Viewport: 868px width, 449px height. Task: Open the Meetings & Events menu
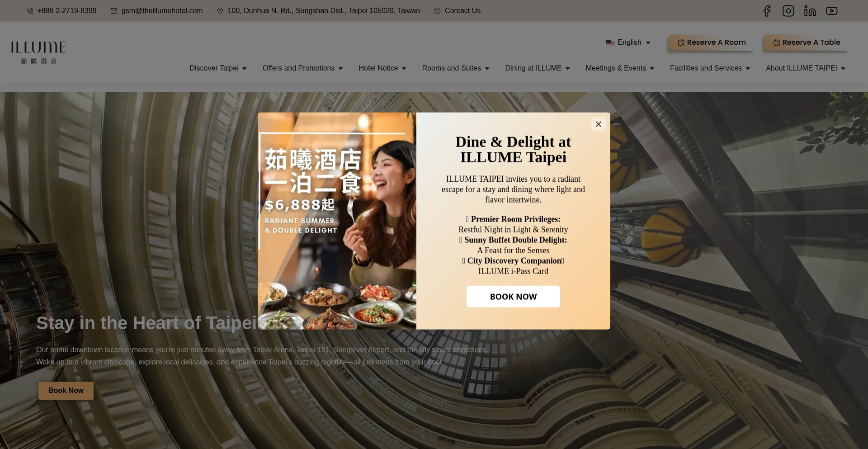point(620,68)
